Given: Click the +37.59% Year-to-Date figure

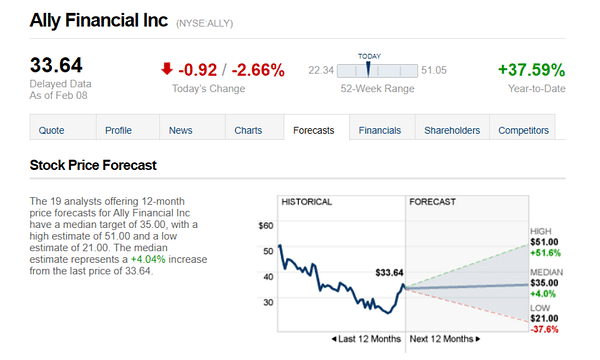Looking at the screenshot, I should [x=532, y=70].
